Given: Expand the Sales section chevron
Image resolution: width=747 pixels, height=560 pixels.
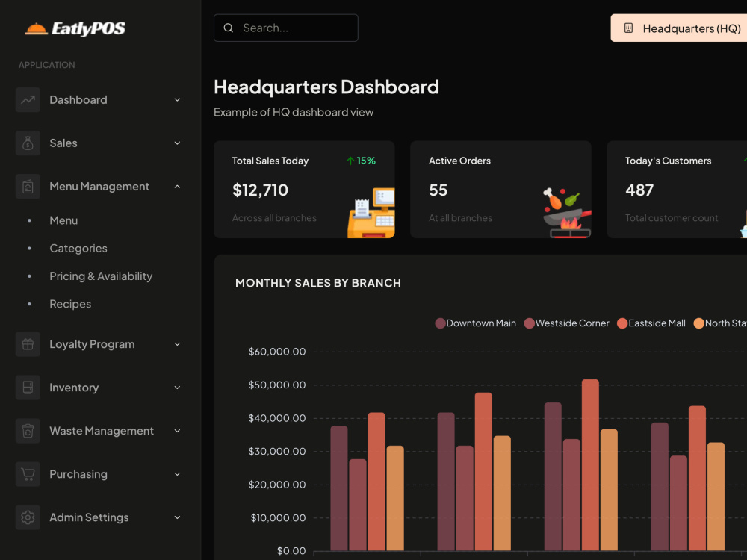Looking at the screenshot, I should coord(177,143).
